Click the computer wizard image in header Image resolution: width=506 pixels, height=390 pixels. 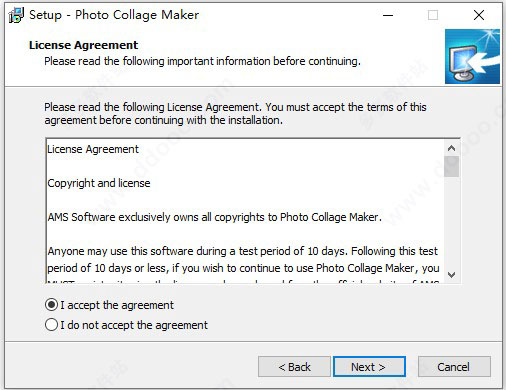coord(472,56)
